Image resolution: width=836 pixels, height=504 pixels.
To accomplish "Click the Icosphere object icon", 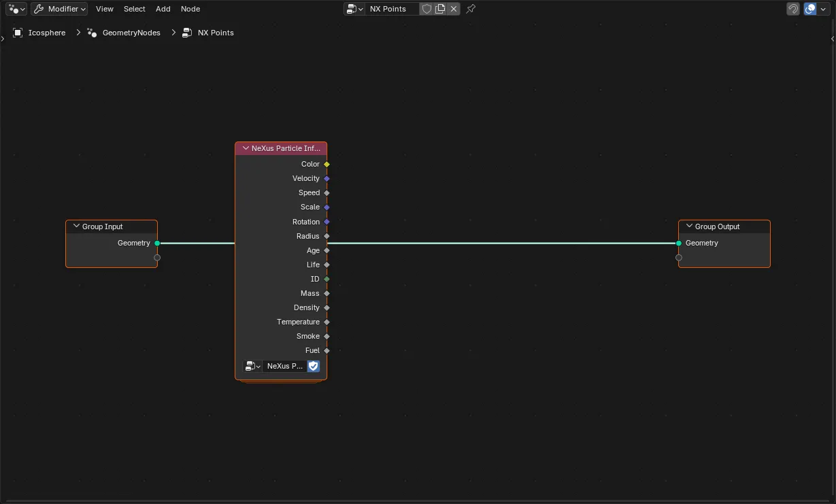I will click(18, 33).
